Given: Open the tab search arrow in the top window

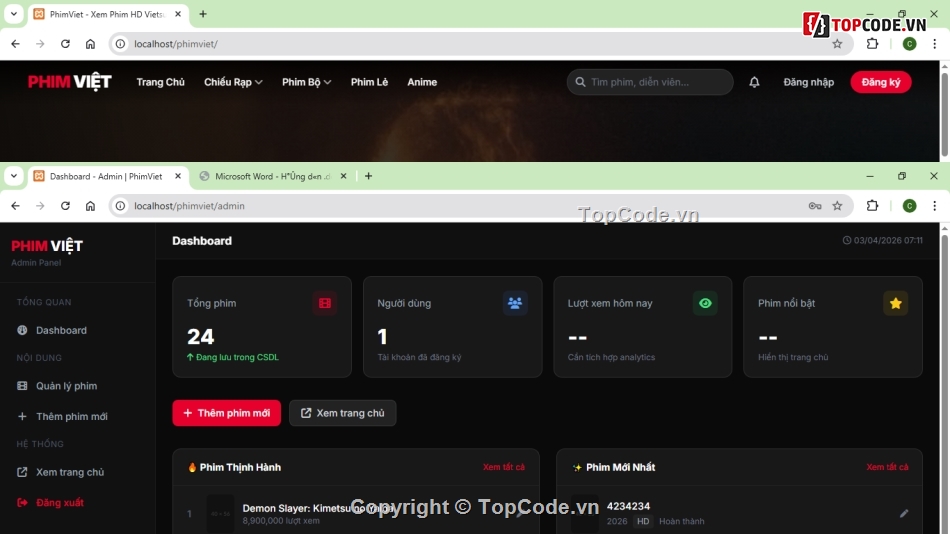Looking at the screenshot, I should (x=13, y=13).
